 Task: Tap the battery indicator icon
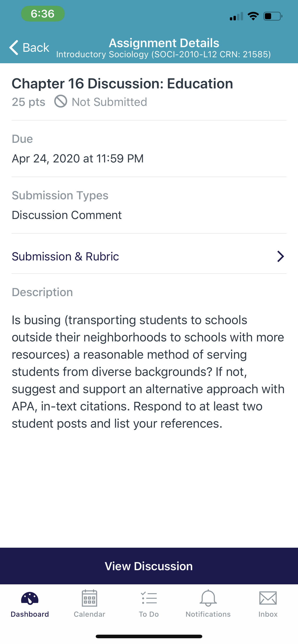click(273, 16)
